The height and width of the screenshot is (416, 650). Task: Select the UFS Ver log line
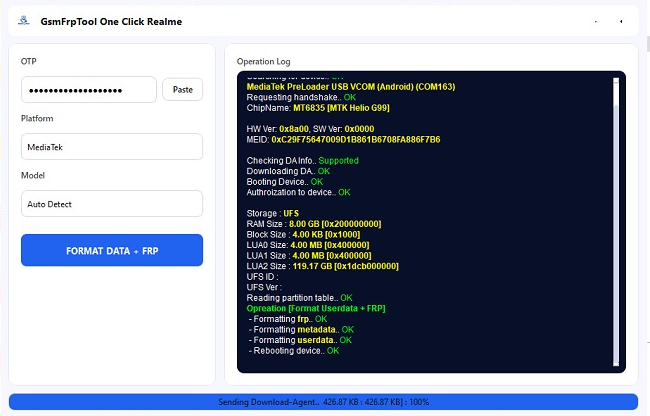pos(264,287)
